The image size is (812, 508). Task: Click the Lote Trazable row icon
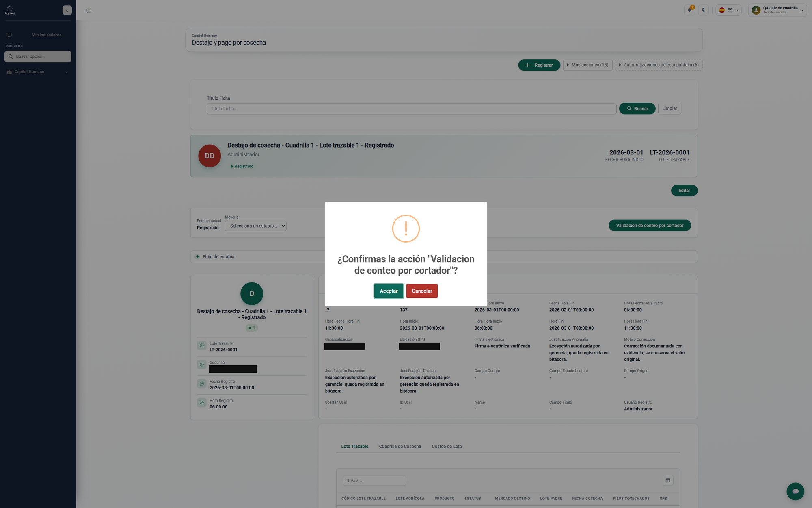tap(202, 345)
